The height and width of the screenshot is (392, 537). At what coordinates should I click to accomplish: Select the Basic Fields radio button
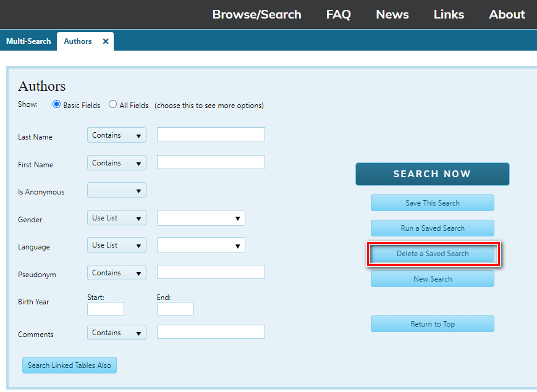(57, 104)
